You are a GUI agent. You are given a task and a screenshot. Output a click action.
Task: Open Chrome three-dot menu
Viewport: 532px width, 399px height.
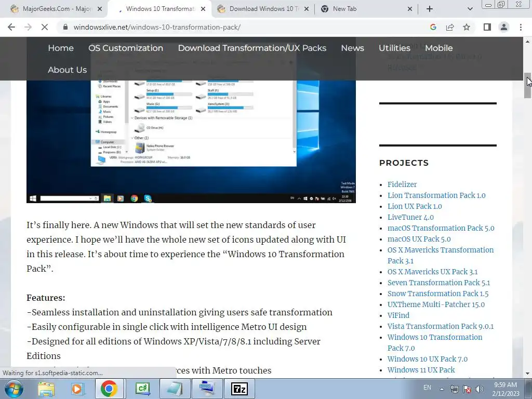coord(521,27)
